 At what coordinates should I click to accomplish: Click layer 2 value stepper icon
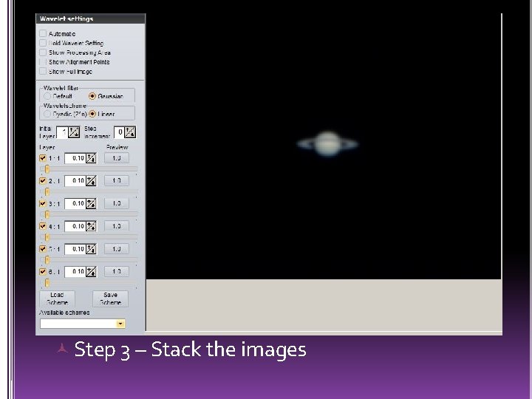click(x=91, y=181)
